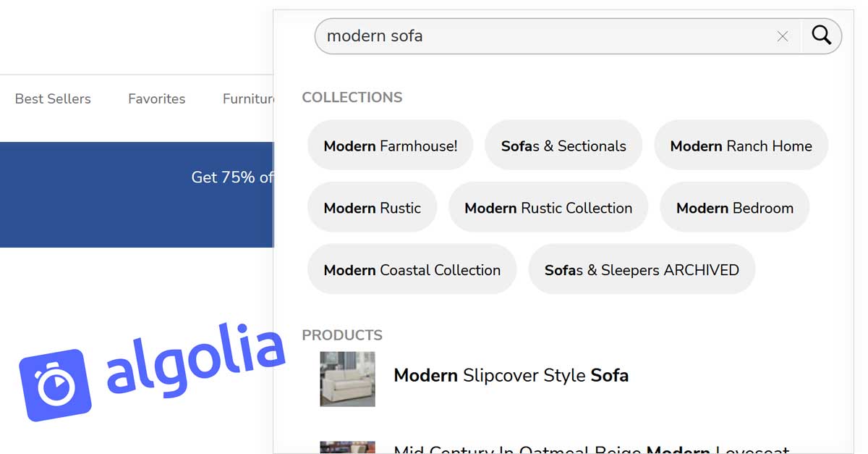Click inside the 'modern sofa' search field

(550, 36)
